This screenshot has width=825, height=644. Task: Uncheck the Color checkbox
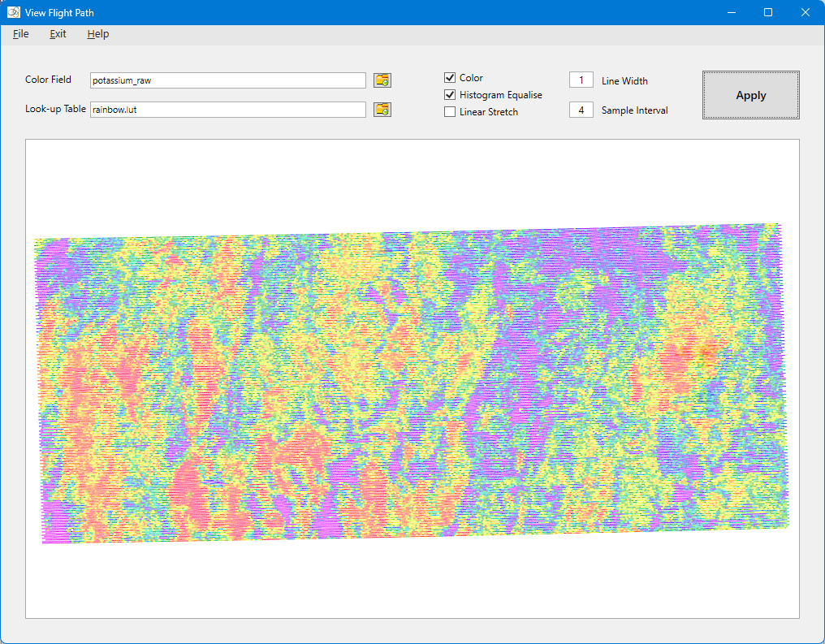click(x=450, y=78)
